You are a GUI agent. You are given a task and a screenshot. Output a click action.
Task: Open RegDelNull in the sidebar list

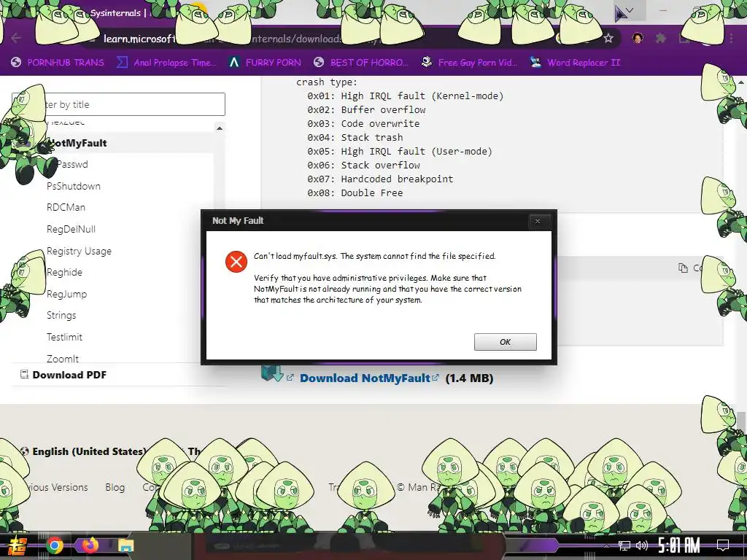71,229
